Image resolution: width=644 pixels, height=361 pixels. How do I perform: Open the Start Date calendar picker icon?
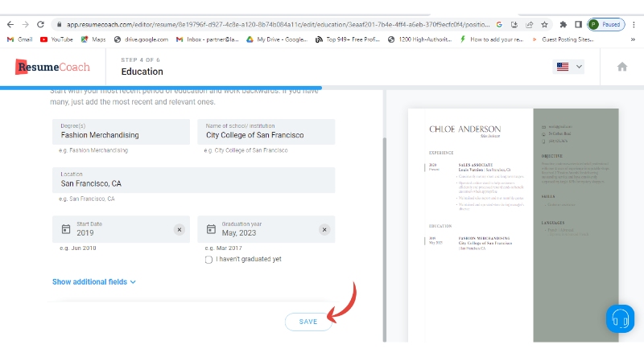coord(66,230)
